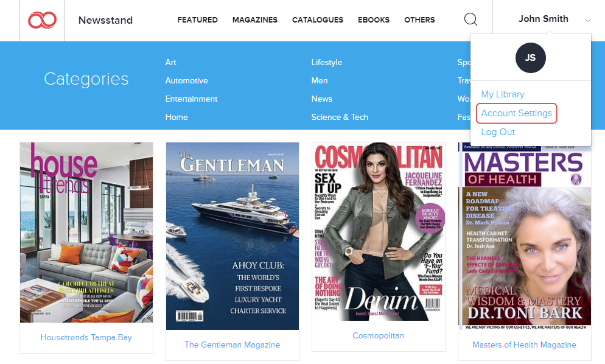Viewport: 605px width, 364px height.
Task: Open The Gentleman magazine cover image
Action: (x=232, y=236)
